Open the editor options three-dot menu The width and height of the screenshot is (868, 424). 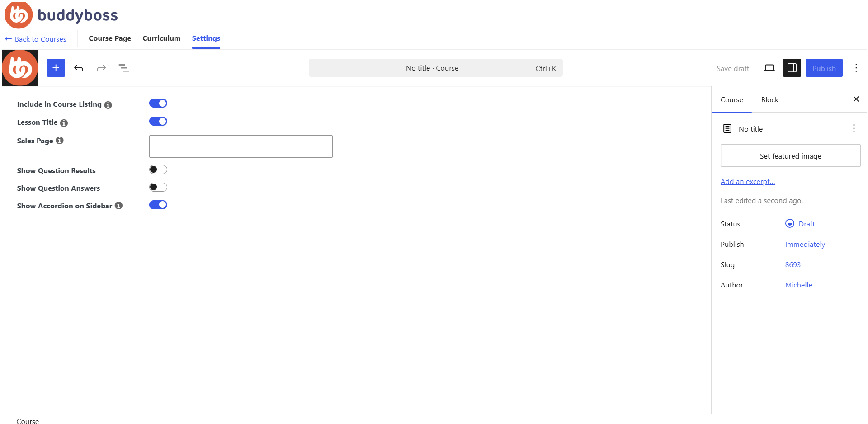pos(856,68)
